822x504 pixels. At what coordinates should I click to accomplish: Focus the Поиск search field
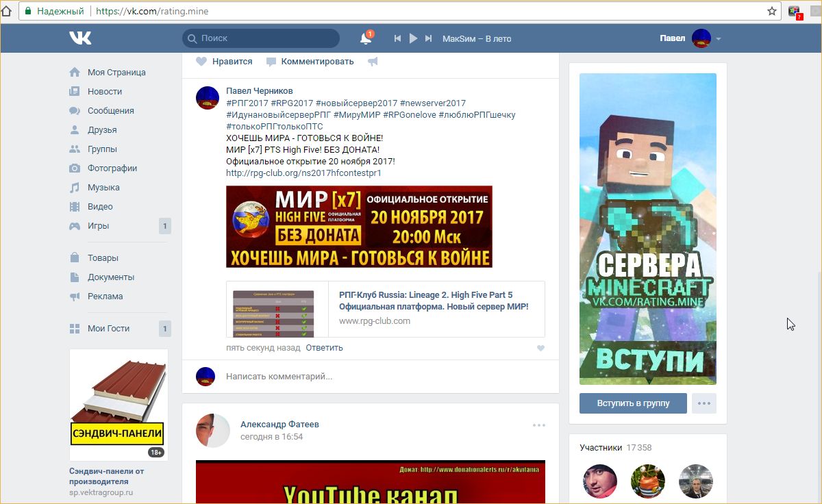pos(261,38)
